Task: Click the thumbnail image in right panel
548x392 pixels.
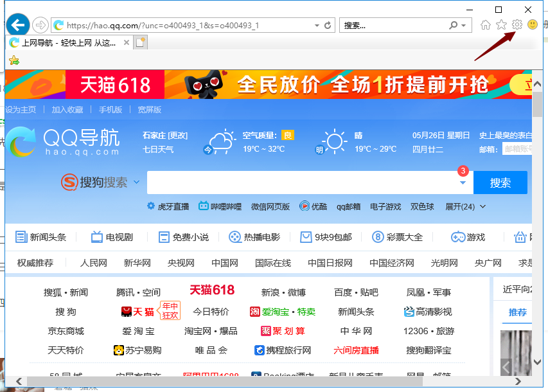Action: tap(516, 353)
